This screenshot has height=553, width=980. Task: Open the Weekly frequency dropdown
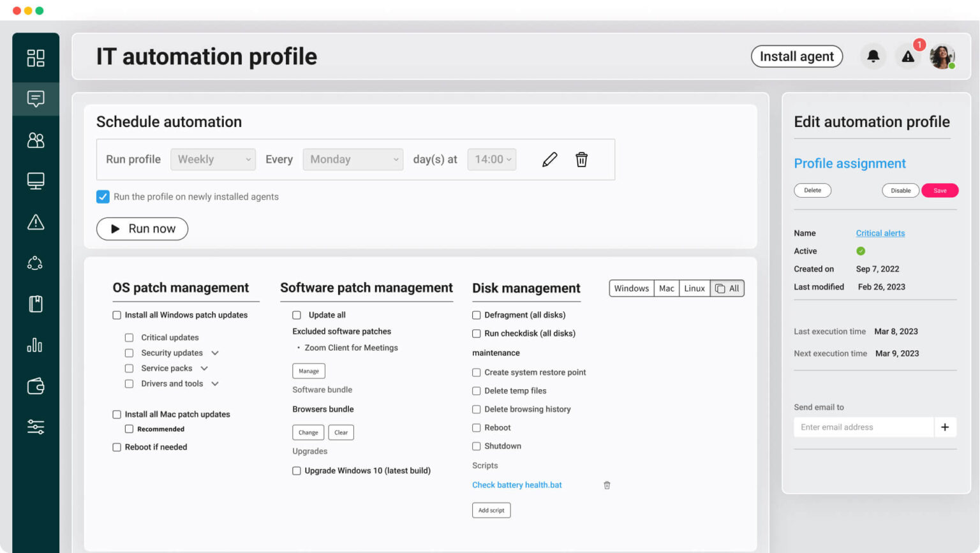pyautogui.click(x=212, y=159)
